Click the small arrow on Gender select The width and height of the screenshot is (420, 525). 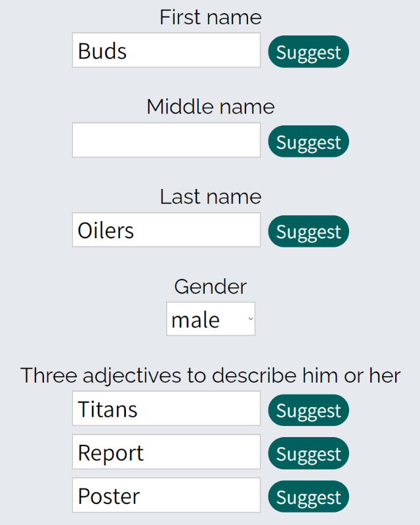250,320
